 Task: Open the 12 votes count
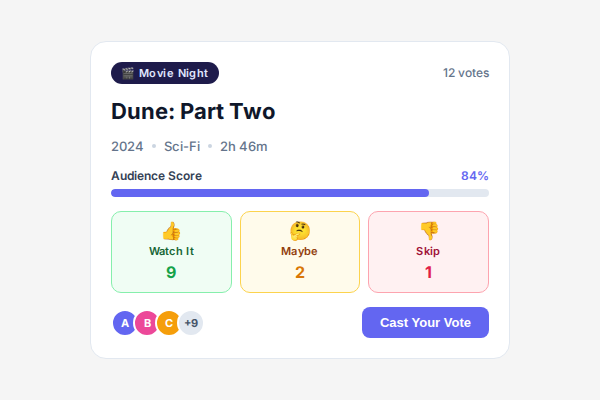466,73
